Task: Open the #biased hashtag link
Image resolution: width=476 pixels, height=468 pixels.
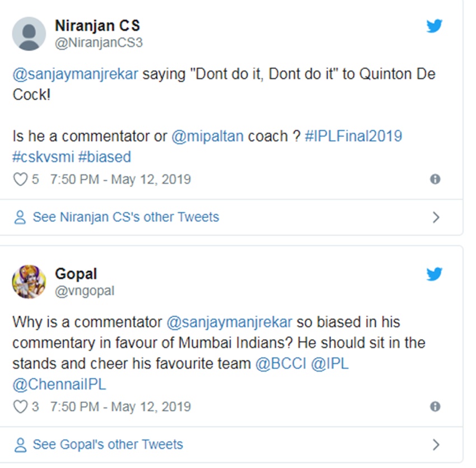Action: point(105,156)
